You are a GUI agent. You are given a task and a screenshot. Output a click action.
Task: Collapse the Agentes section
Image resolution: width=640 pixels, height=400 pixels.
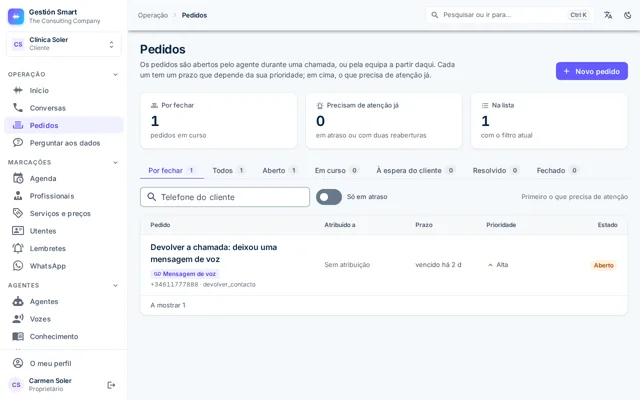tap(115, 285)
